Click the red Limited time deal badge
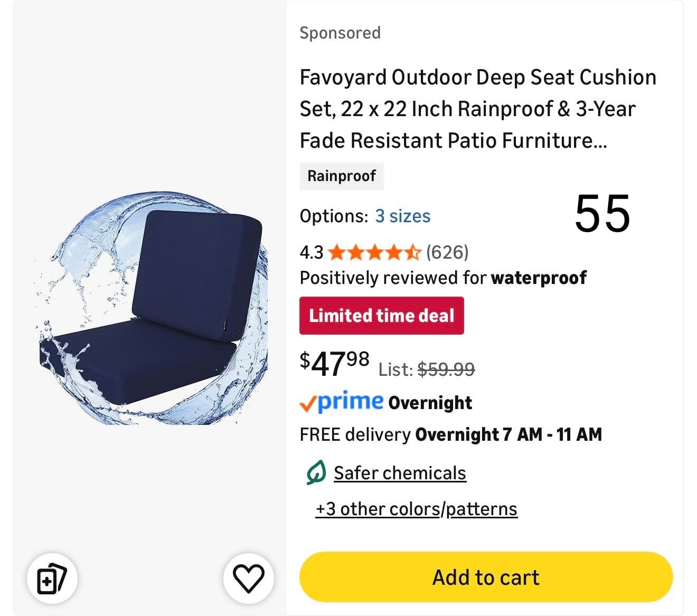 point(381,316)
